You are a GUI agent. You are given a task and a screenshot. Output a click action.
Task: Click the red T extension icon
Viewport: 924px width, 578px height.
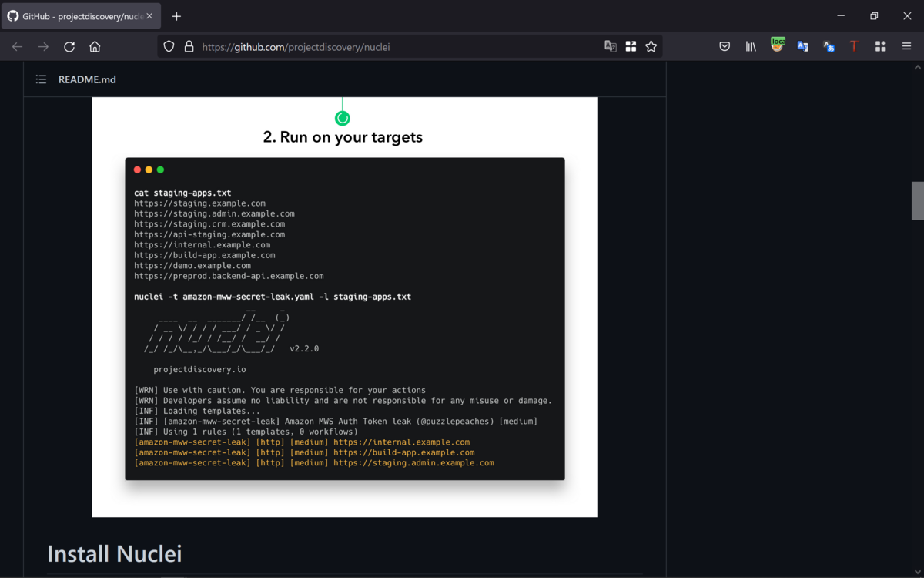tap(854, 47)
